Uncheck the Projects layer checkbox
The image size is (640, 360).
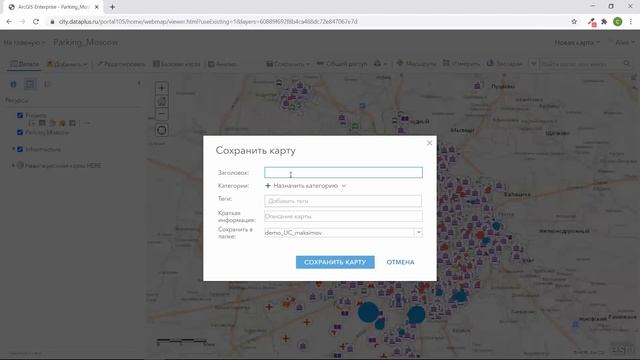point(20,116)
